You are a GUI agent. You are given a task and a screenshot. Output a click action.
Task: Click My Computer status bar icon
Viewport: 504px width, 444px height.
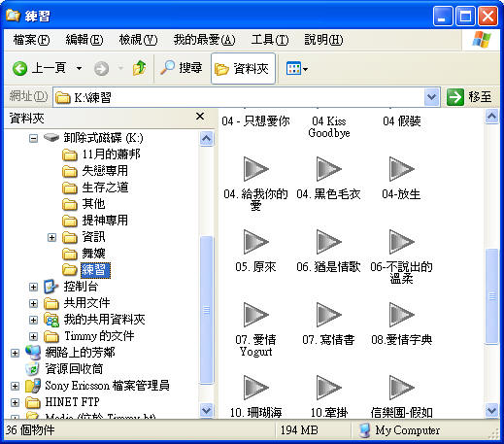364,430
